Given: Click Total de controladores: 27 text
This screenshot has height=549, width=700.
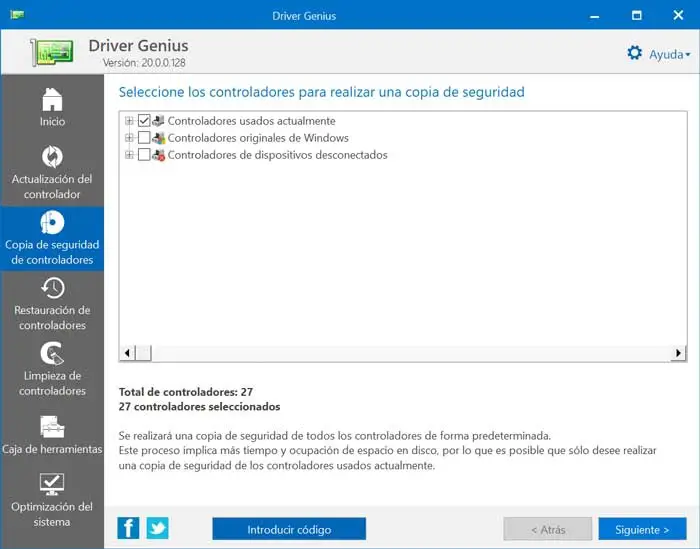Looking at the screenshot, I should 186,392.
